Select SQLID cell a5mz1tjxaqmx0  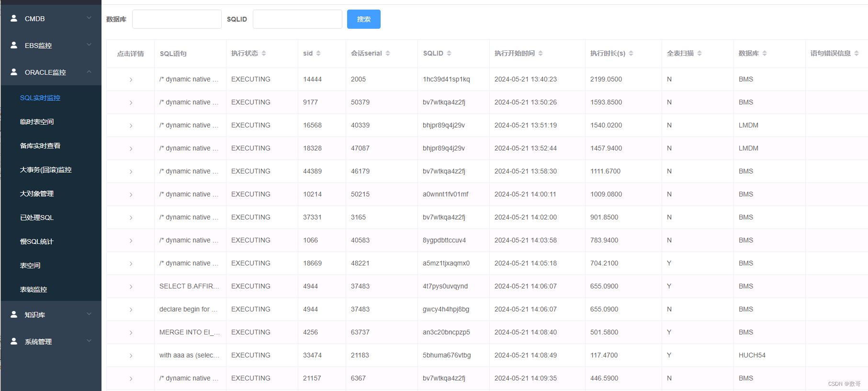(446, 263)
